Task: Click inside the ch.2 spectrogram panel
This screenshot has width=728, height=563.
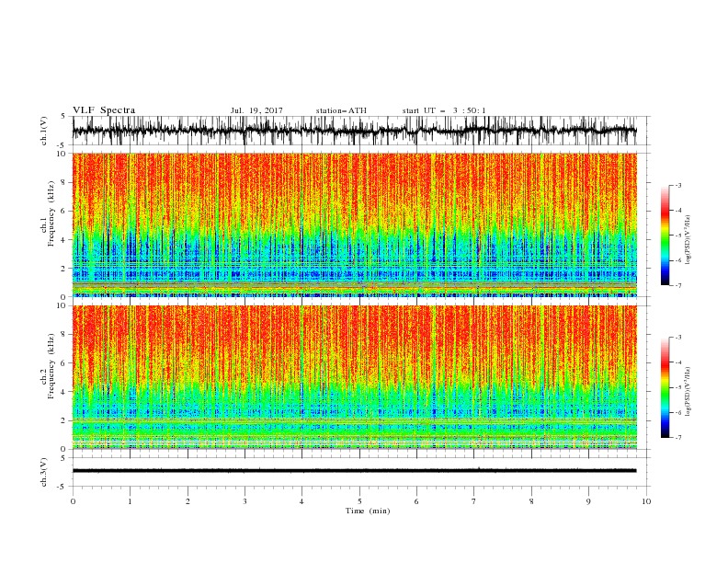Action: [354, 377]
